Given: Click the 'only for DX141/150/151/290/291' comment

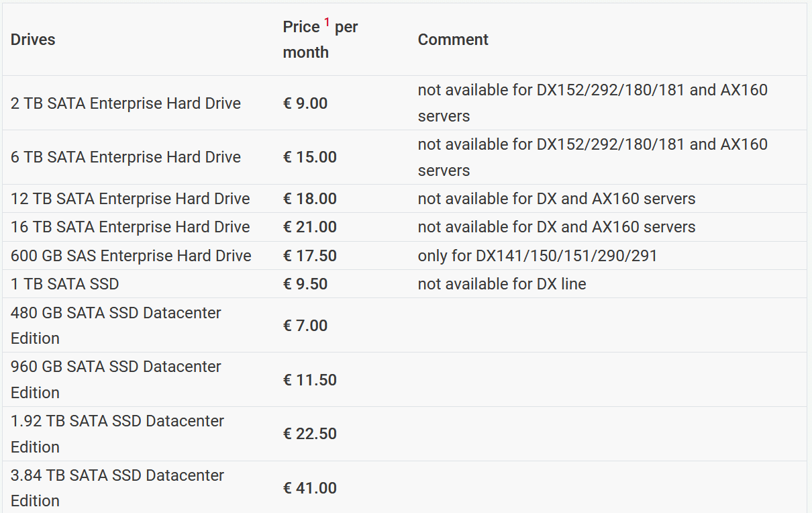Looking at the screenshot, I should pyautogui.click(x=538, y=256).
